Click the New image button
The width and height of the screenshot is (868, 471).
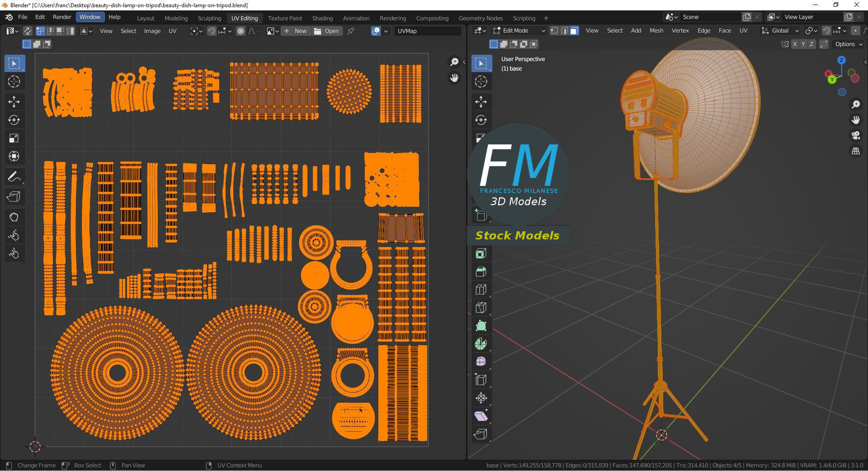coord(296,31)
